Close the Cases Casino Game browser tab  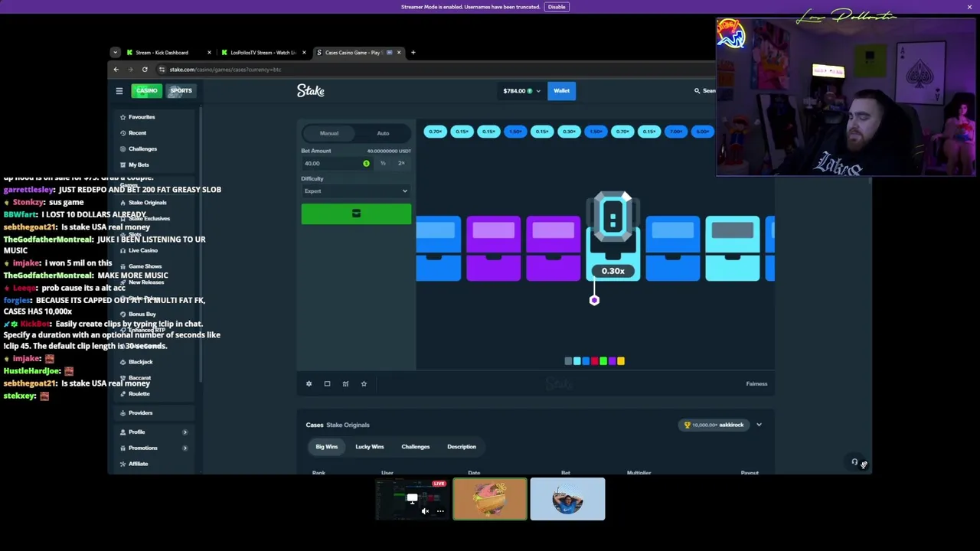(x=398, y=53)
